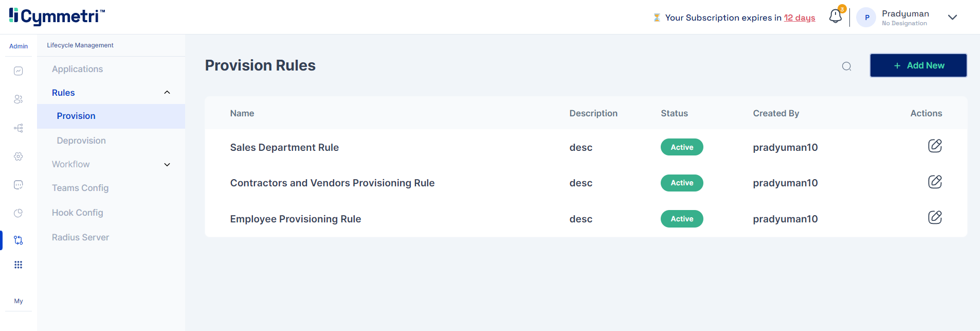Open the Teams Config menu item
The width and height of the screenshot is (980, 331).
(80, 188)
